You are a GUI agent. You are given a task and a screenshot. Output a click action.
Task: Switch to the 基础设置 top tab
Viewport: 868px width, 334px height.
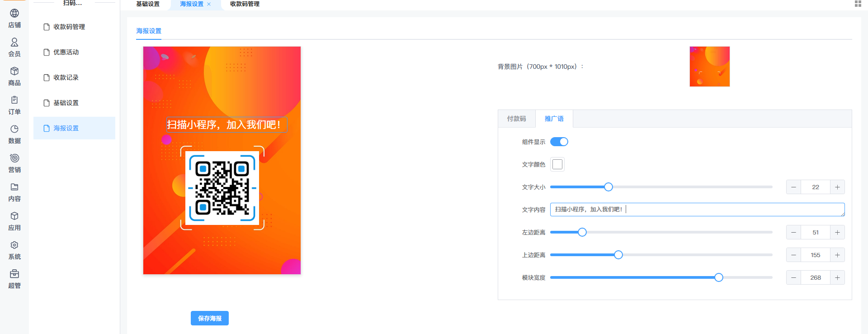148,4
